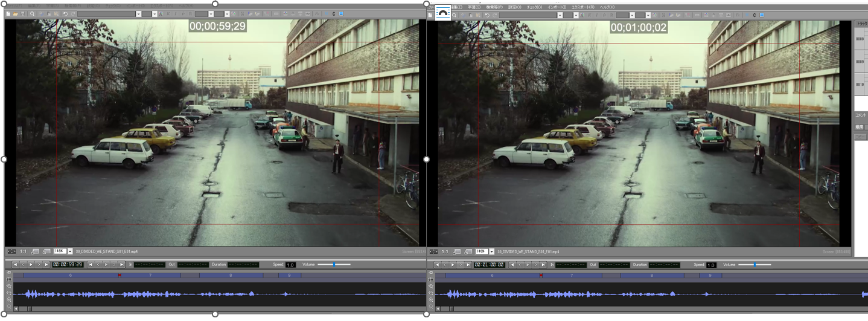Click Undo arrow in right window toolbar
This screenshot has height=321, width=868.
[x=487, y=15]
